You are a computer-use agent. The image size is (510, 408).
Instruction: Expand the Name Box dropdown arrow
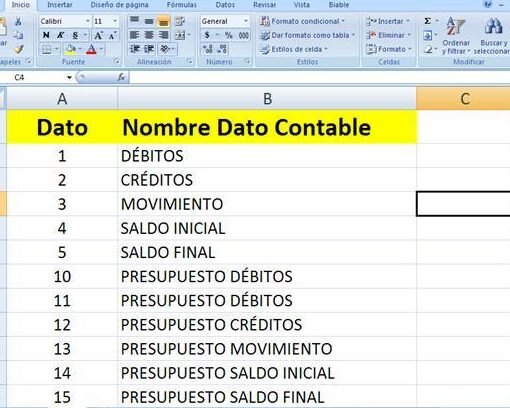[x=69, y=78]
